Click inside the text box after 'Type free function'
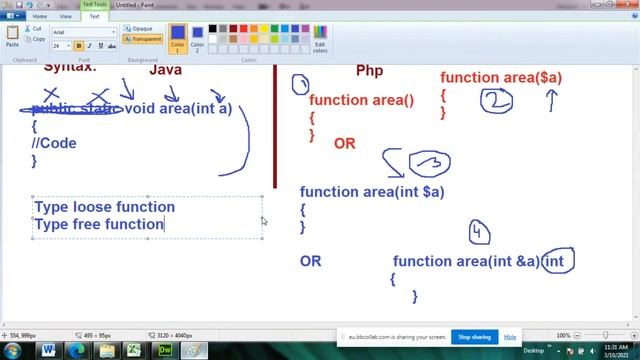 click(x=165, y=224)
